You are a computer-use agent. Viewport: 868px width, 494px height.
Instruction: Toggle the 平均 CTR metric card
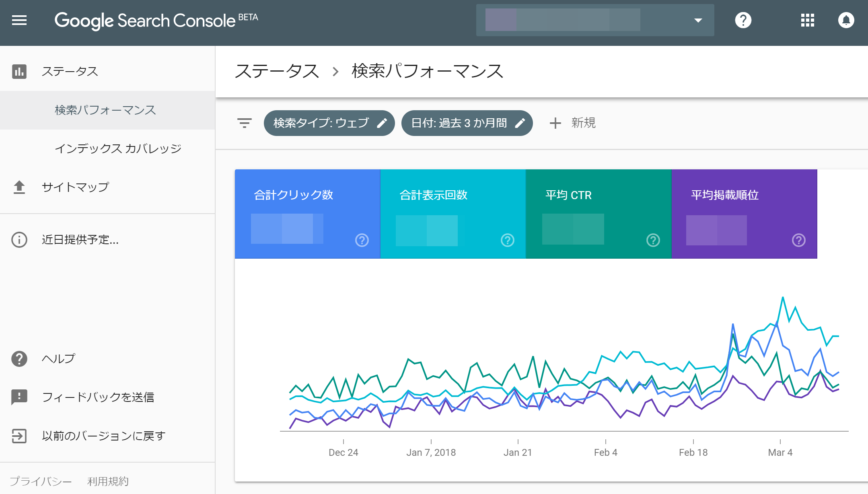coord(599,214)
